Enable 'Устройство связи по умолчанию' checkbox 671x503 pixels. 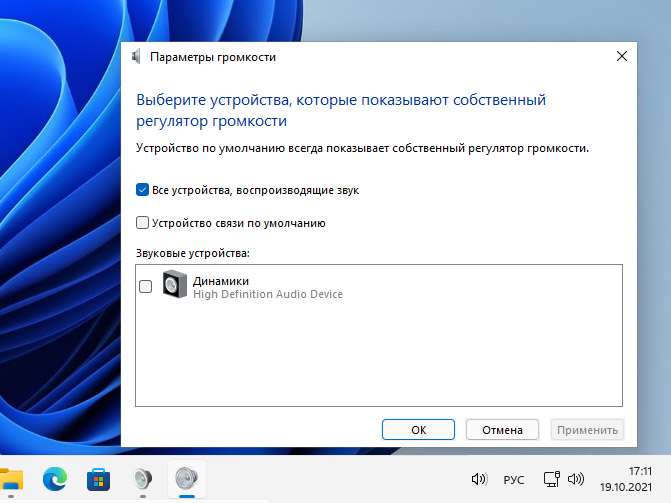(x=142, y=223)
